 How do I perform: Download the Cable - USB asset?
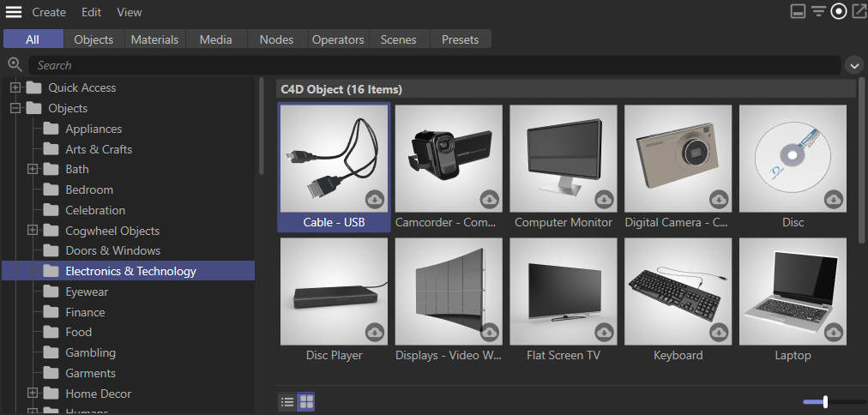point(375,199)
